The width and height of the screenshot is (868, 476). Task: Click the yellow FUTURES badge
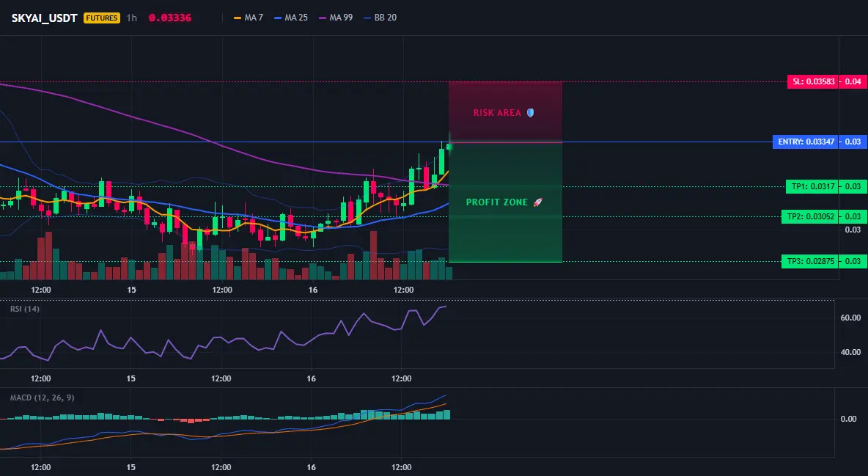click(102, 18)
